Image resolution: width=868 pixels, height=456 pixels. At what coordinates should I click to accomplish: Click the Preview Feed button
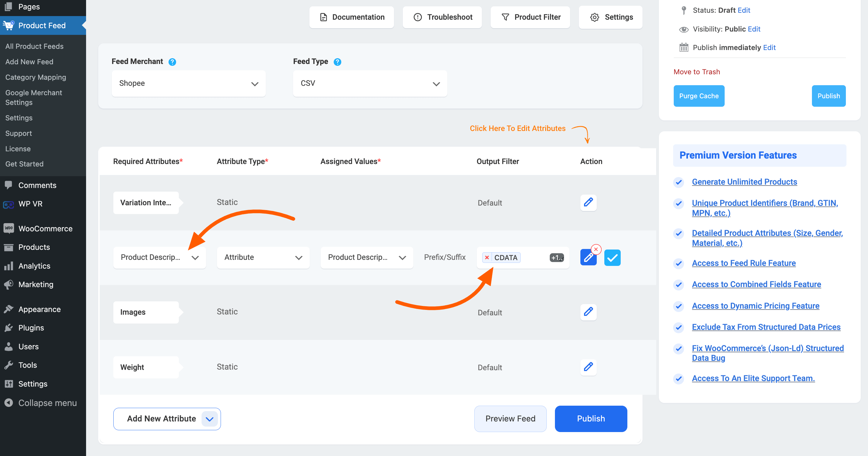pos(510,419)
